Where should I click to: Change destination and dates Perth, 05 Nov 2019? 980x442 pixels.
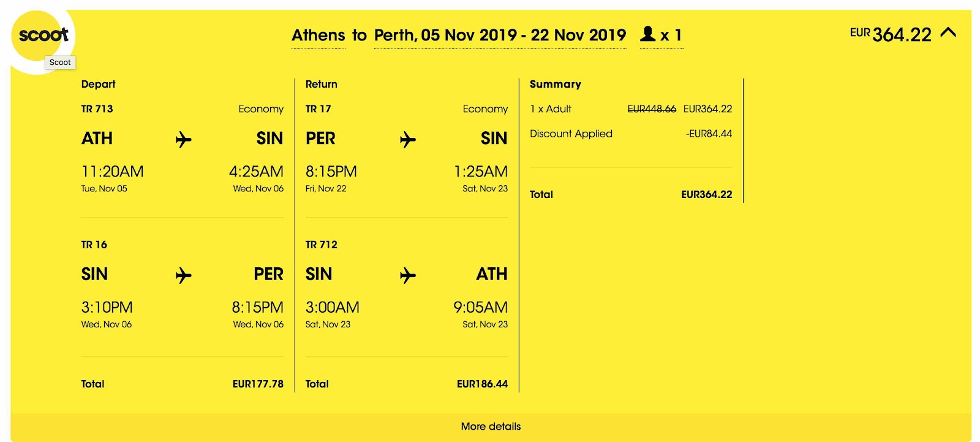pos(500,36)
